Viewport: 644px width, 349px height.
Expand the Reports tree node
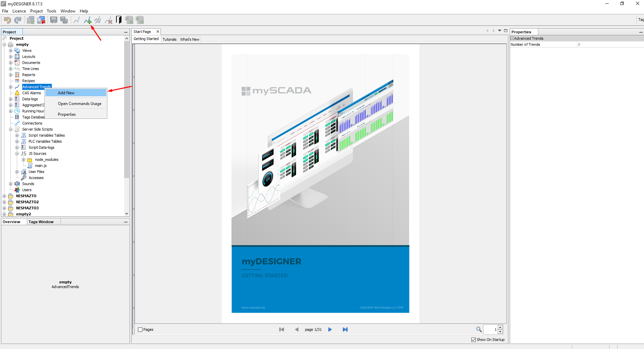(10, 75)
